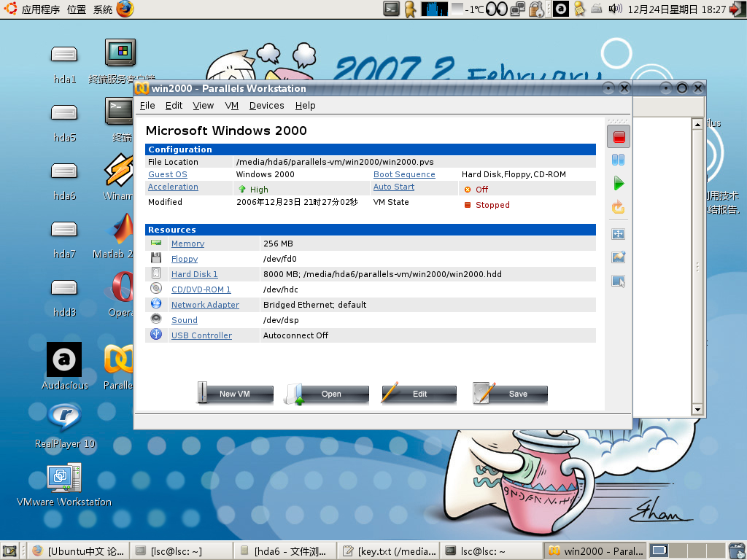Click the CD/DVD-ROM disc icon
Screen dimensions: 747x560
click(x=156, y=289)
